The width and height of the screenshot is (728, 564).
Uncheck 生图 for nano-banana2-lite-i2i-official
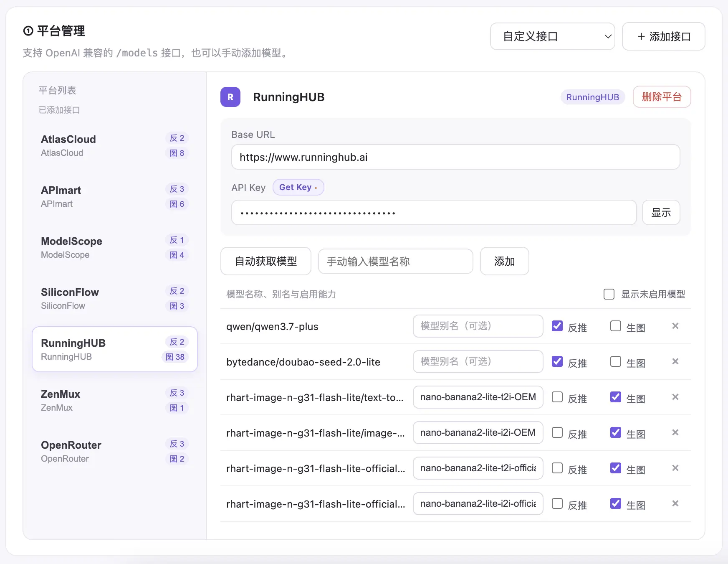(616, 503)
